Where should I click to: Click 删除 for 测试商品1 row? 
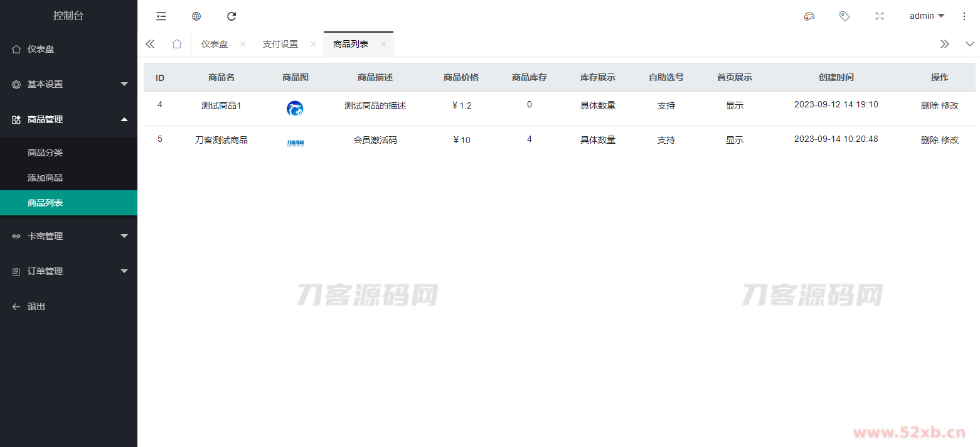tap(929, 105)
